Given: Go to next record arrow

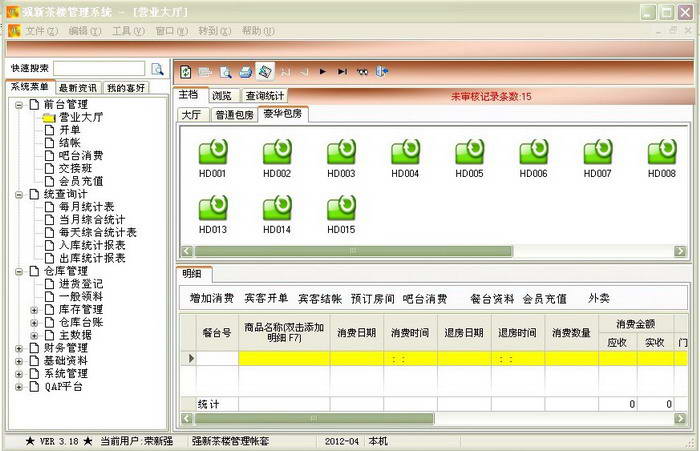Looking at the screenshot, I should tap(323, 71).
